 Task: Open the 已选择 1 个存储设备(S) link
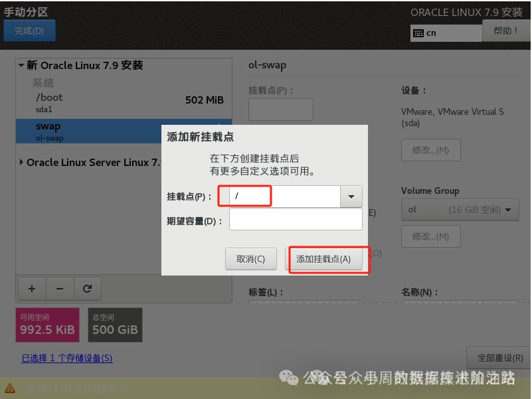(67, 358)
